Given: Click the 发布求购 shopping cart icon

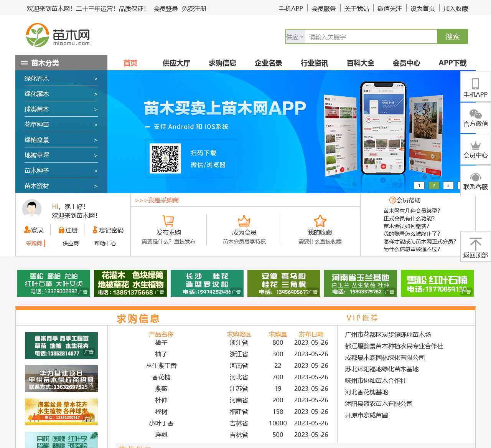Looking at the screenshot, I should click(168, 221).
